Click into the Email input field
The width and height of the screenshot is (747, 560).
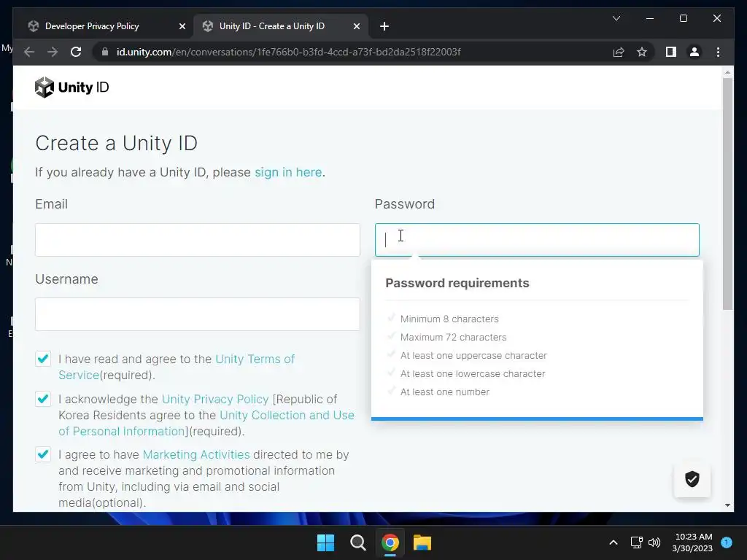(x=198, y=239)
